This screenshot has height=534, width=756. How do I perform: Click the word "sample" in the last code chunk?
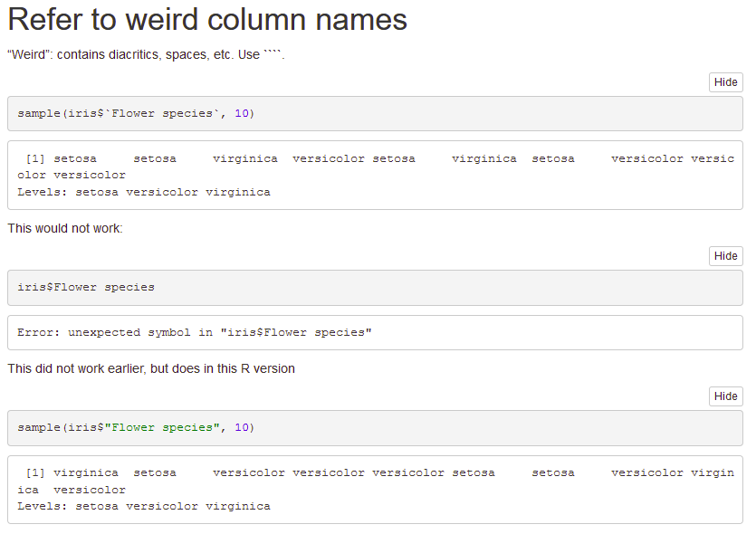click(39, 427)
